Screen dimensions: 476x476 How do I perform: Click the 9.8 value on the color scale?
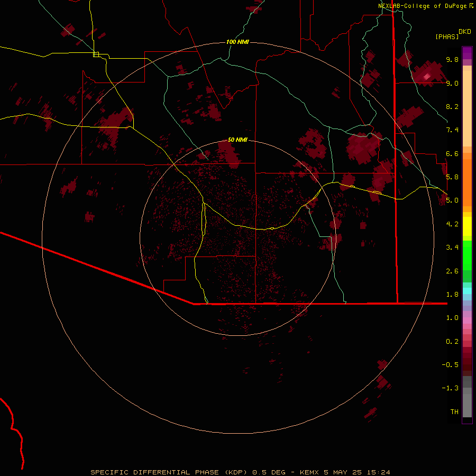point(452,59)
